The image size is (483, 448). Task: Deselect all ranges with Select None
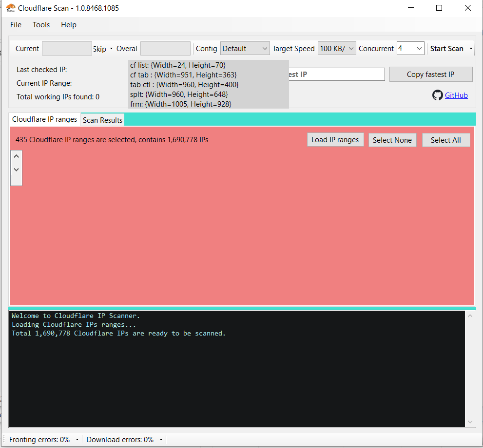tap(392, 139)
